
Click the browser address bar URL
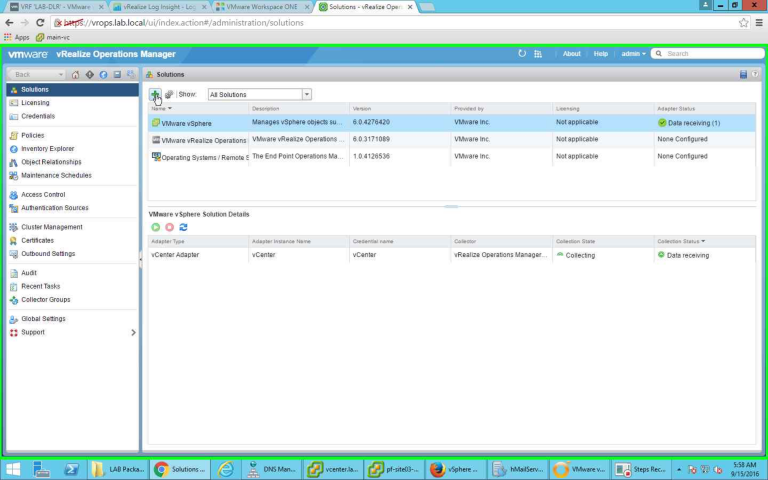[184, 23]
